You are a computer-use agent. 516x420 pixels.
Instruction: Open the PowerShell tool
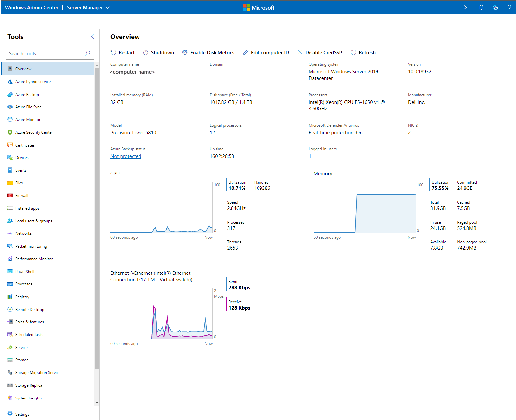pos(24,271)
